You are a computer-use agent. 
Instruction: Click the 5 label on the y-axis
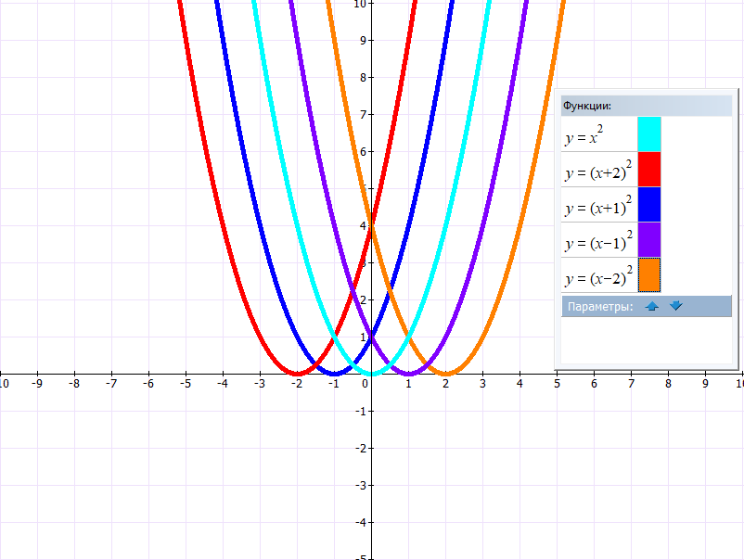(x=361, y=188)
